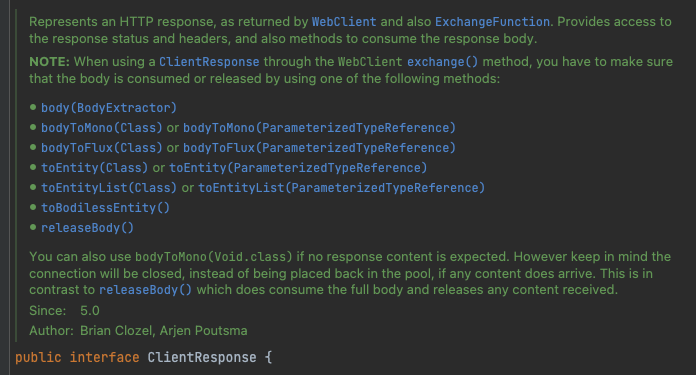Screen dimensions: 696x375
Task: Open bodyToFlux(ParameterizedTypeReference) link
Action: coord(319,148)
